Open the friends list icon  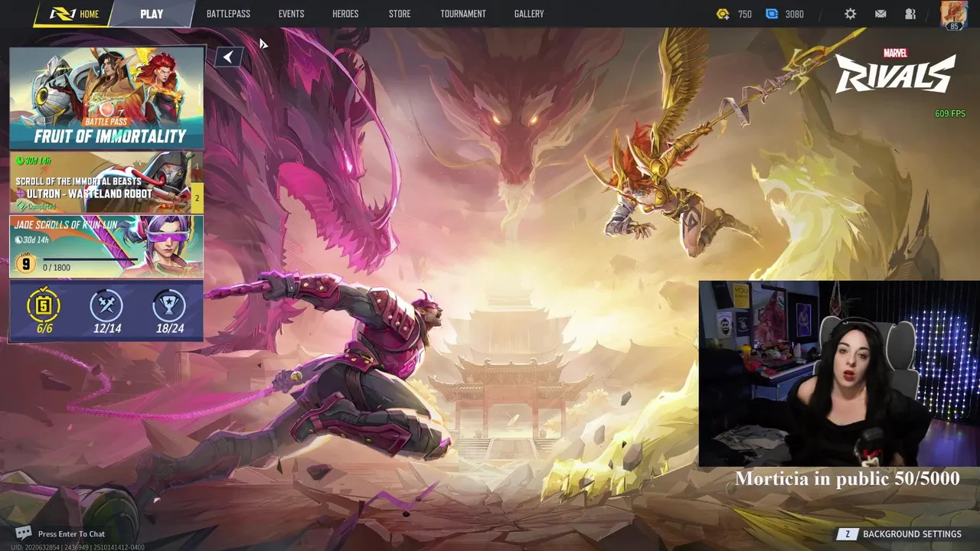click(910, 14)
